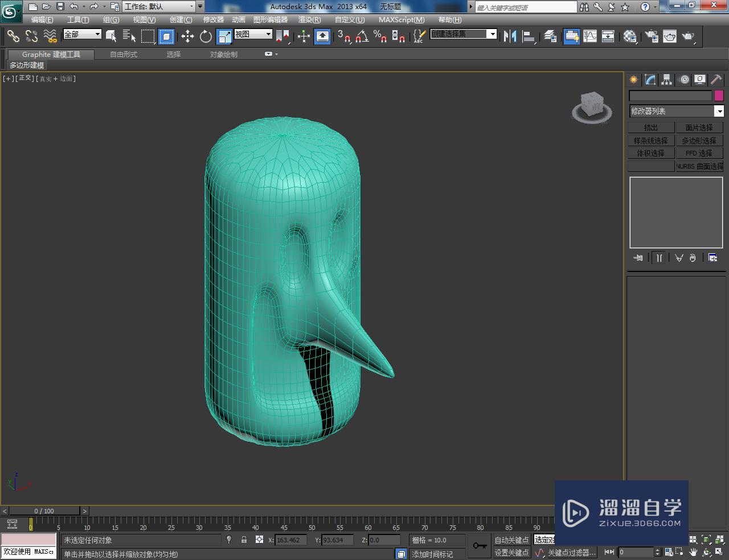Toggle keyboard shortcut override button

tap(322, 36)
